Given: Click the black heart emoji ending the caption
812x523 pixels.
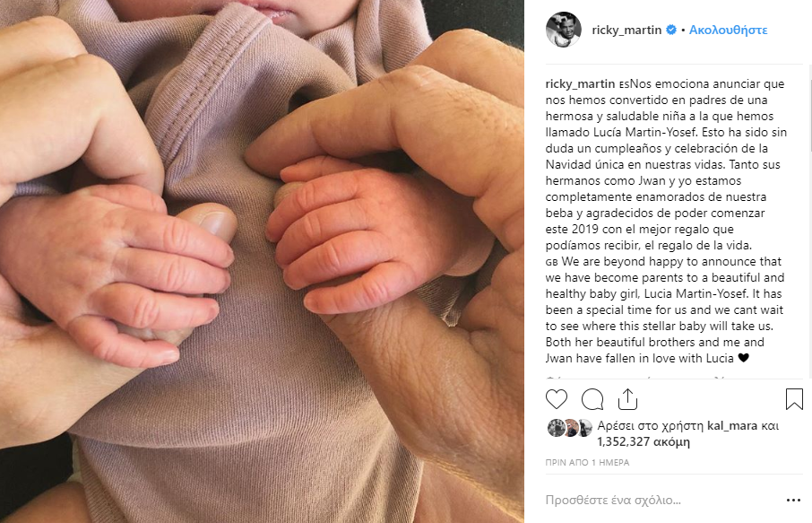Looking at the screenshot, I should pos(743,358).
